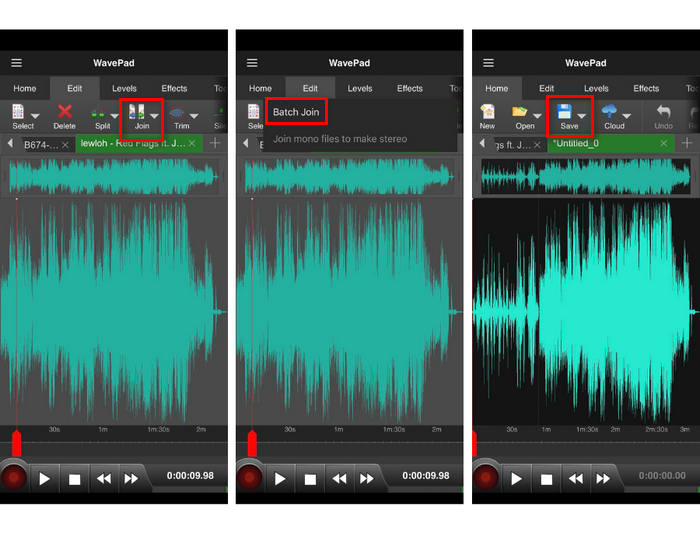Switch to the B674 file tab
The height and width of the screenshot is (544, 700).
pyautogui.click(x=41, y=145)
